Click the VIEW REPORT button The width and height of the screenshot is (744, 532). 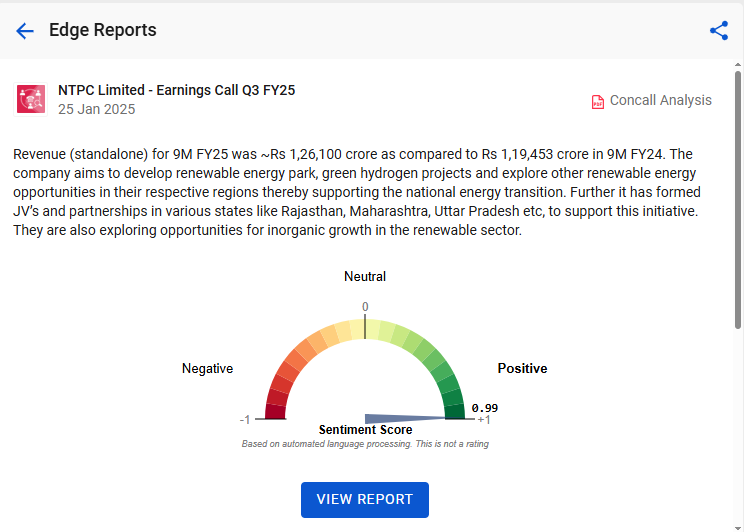[365, 499]
